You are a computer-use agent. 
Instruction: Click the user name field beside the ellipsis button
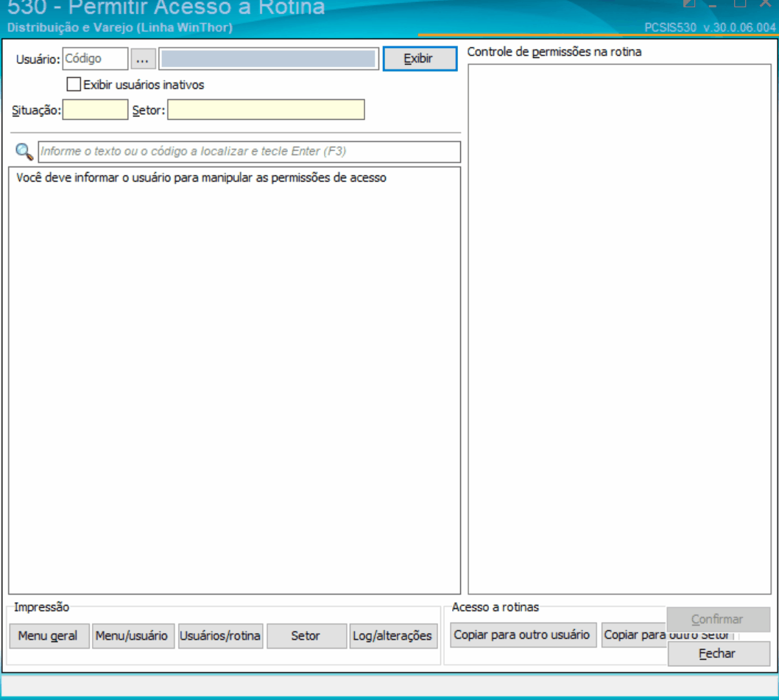tap(268, 59)
